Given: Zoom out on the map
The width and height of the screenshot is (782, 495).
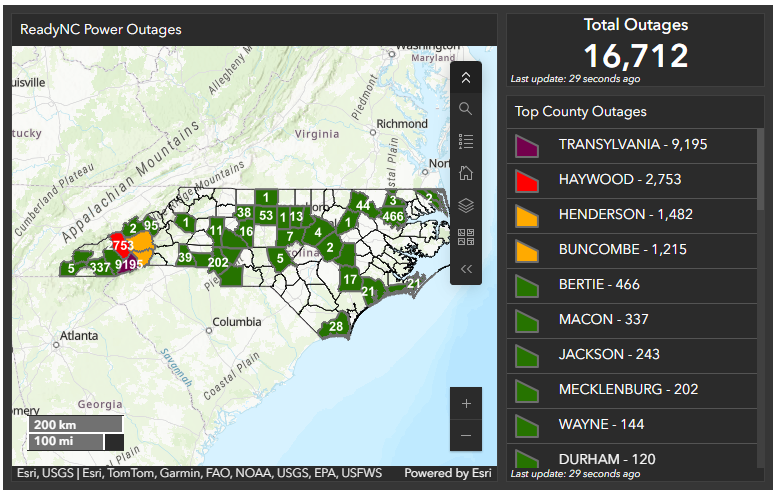Looking at the screenshot, I should (466, 436).
